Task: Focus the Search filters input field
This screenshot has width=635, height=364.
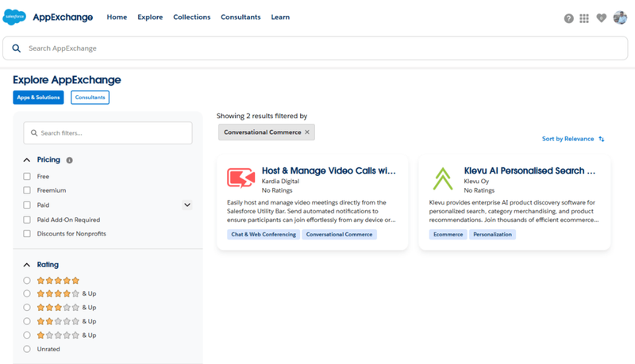Action: (108, 133)
